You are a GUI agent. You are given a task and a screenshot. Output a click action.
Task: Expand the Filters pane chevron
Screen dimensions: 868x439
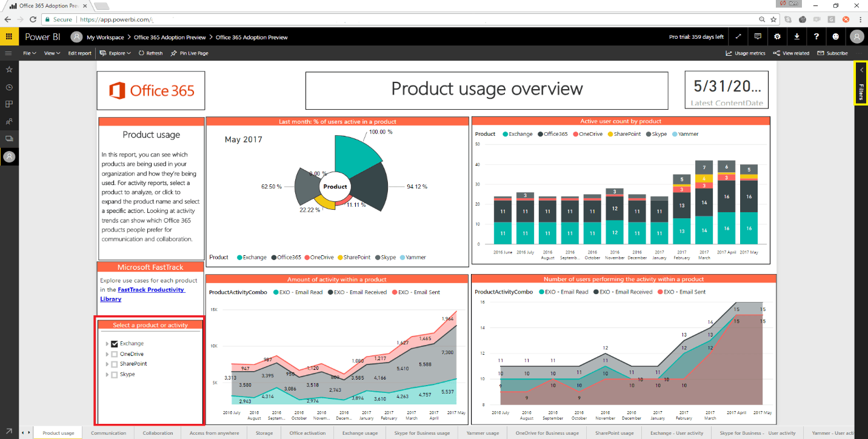(x=861, y=70)
